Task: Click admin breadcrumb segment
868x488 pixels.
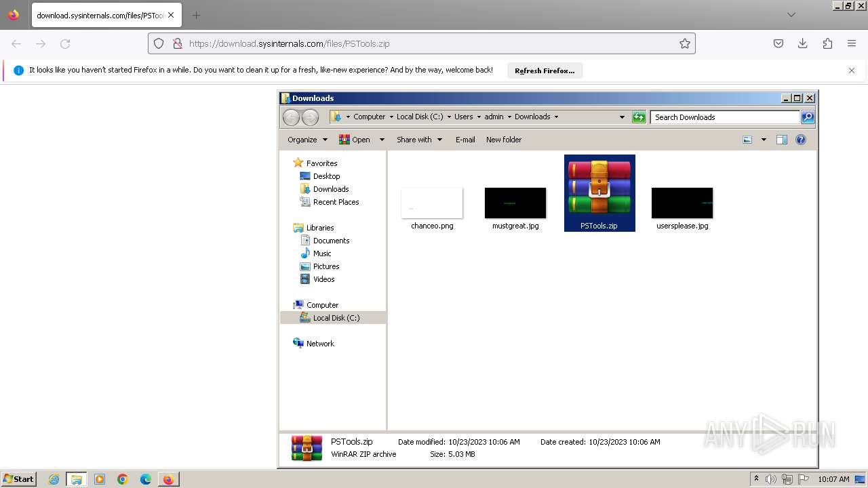Action: [x=494, y=117]
